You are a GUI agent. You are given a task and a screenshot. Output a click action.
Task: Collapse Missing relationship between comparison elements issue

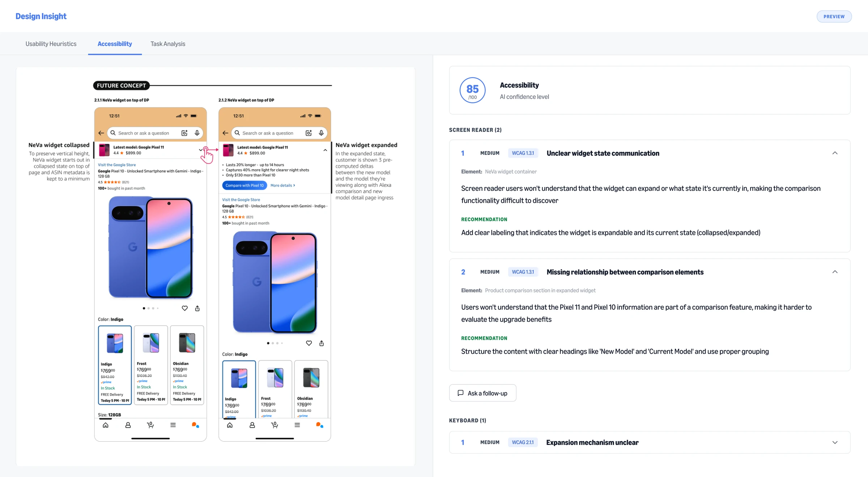pyautogui.click(x=835, y=272)
